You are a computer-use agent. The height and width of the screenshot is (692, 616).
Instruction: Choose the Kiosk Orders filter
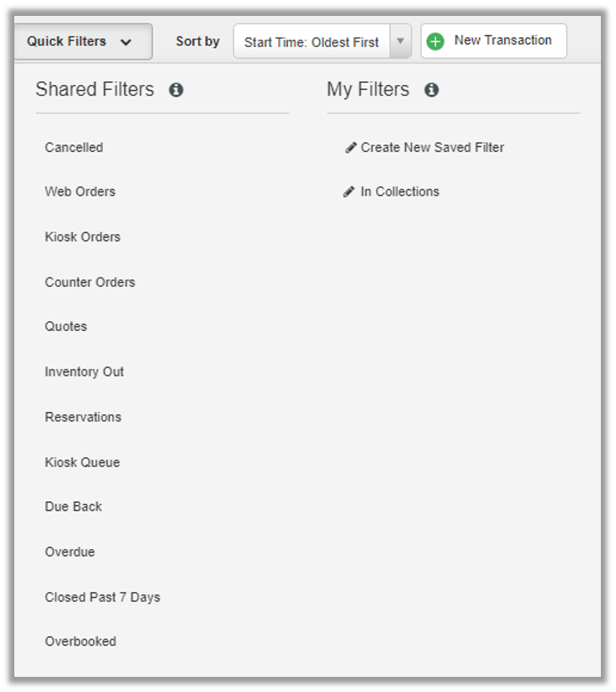(x=83, y=237)
